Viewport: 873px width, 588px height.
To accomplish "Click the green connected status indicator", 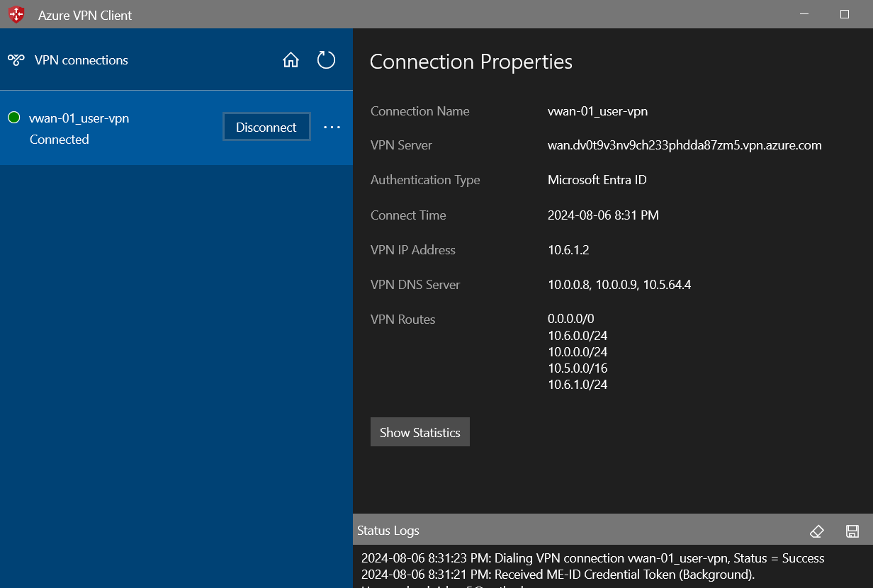I will [13, 118].
